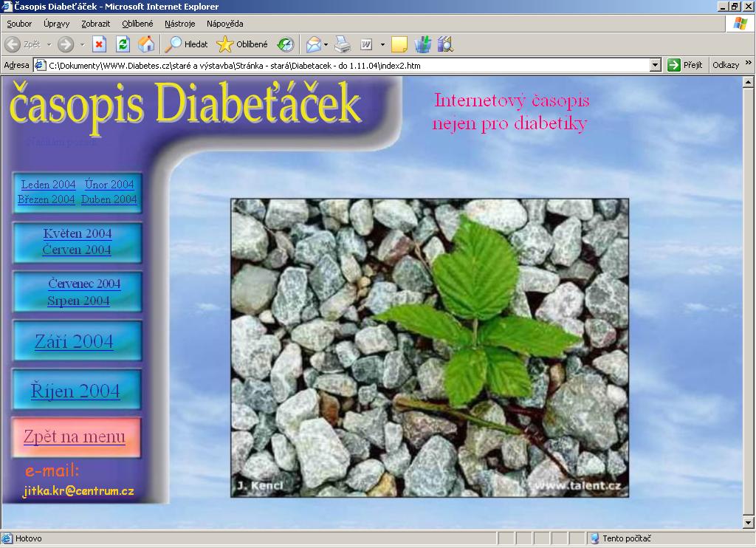Open the Nástroje menu

[180, 24]
